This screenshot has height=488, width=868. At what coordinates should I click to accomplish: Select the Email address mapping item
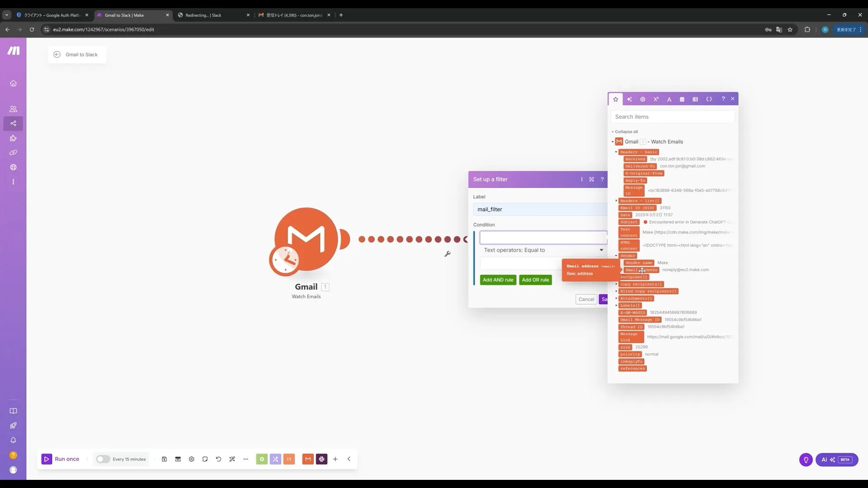[641, 270]
